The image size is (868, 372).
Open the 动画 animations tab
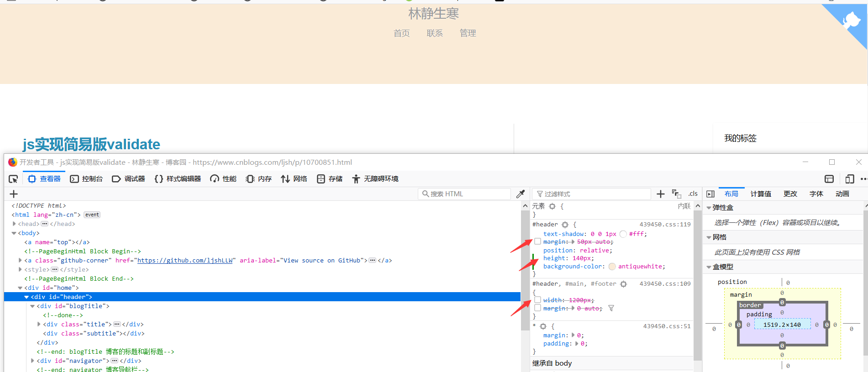[x=842, y=194]
